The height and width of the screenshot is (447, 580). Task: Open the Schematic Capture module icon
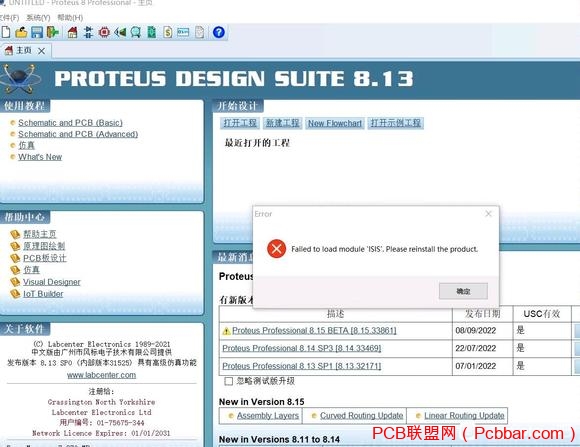pos(88,32)
